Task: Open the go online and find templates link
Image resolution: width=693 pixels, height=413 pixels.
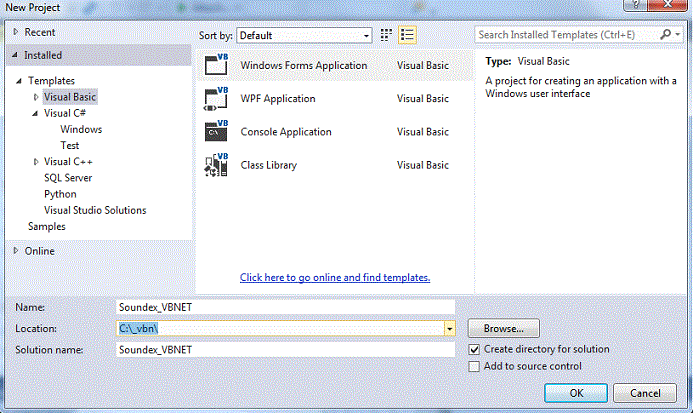Action: (x=335, y=277)
